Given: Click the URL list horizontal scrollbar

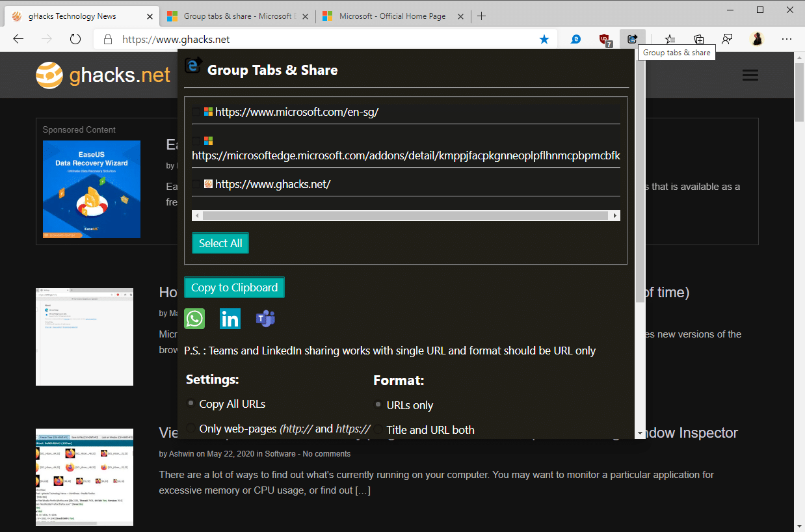Looking at the screenshot, I should 406,215.
